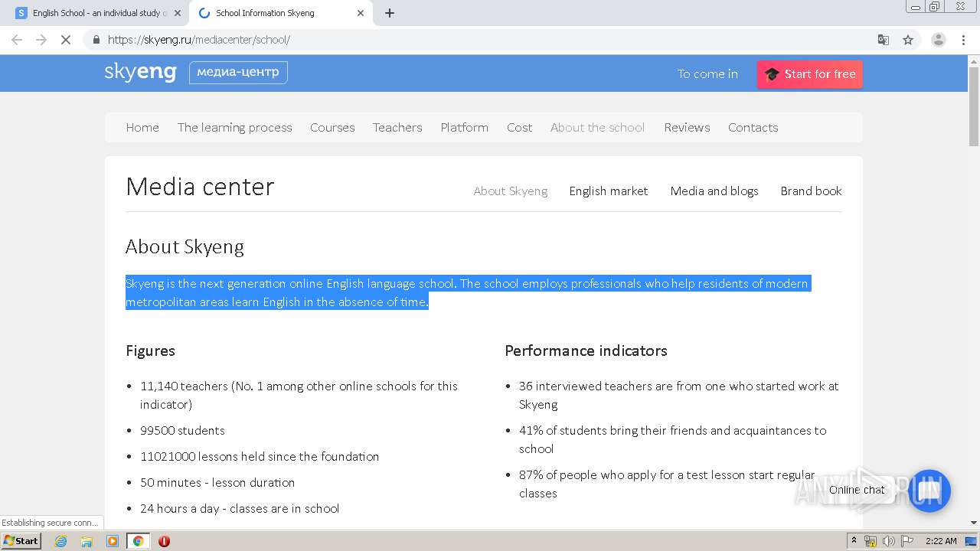980x551 pixels.
Task: Open the volume speaker tray icon
Action: tap(888, 541)
